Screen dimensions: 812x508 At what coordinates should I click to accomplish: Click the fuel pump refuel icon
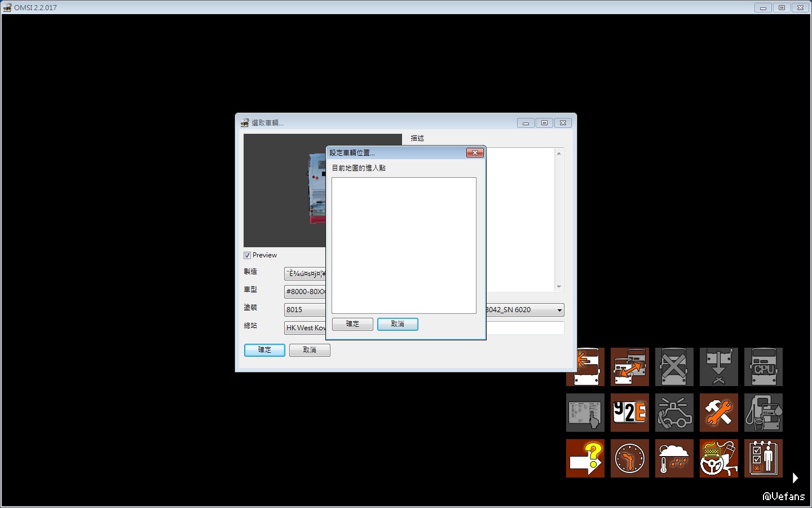pos(764,413)
